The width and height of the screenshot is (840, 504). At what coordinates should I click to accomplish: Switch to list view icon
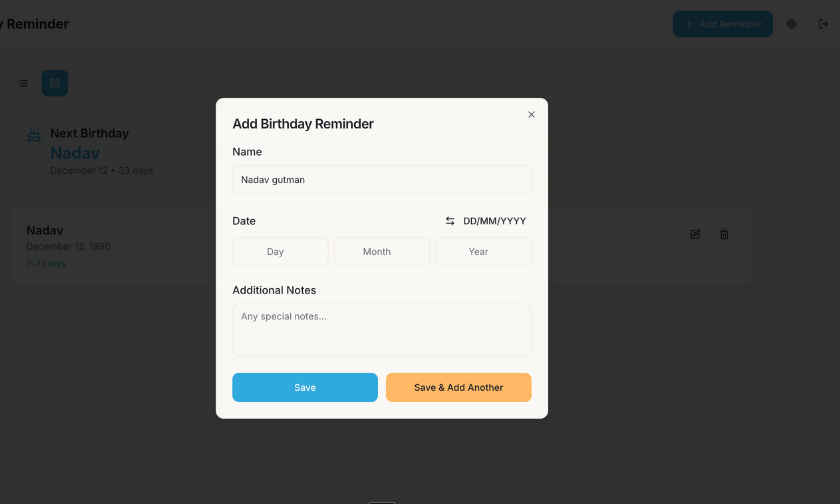23,83
